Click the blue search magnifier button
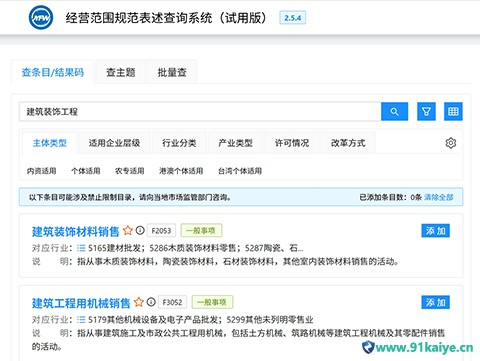This screenshot has width=480, height=361. click(394, 111)
